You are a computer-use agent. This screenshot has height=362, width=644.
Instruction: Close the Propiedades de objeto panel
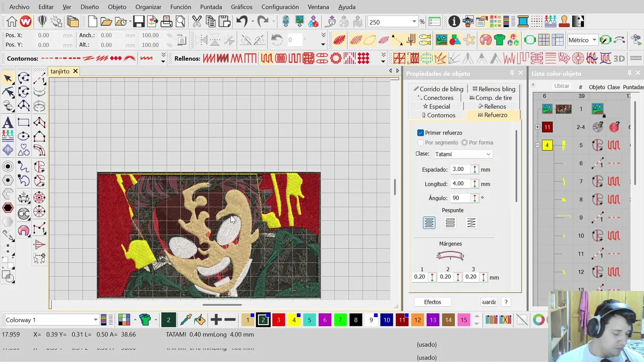pyautogui.click(x=521, y=73)
